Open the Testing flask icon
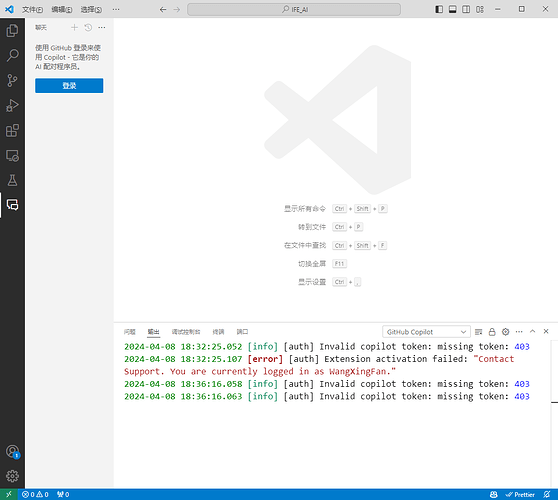This screenshot has width=558, height=500. coord(12,180)
